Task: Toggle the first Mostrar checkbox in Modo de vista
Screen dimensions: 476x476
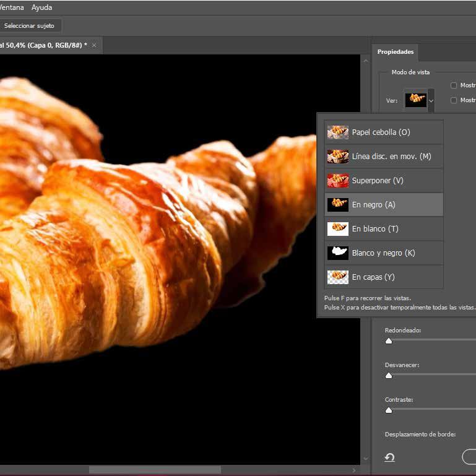Action: point(454,85)
